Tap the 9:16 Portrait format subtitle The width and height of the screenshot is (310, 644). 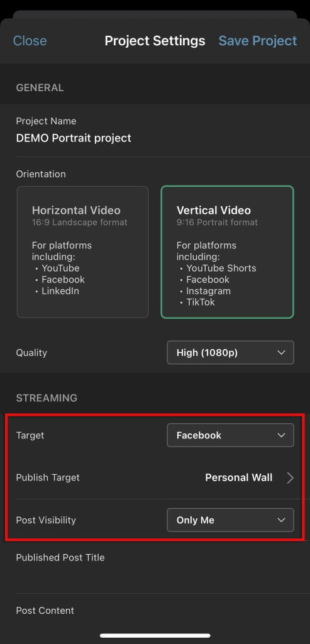click(217, 223)
